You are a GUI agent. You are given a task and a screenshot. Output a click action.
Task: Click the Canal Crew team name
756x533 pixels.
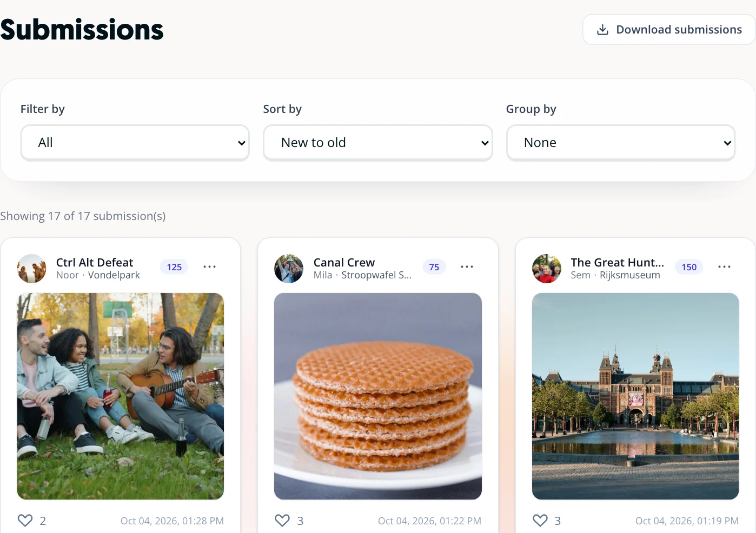click(x=344, y=263)
